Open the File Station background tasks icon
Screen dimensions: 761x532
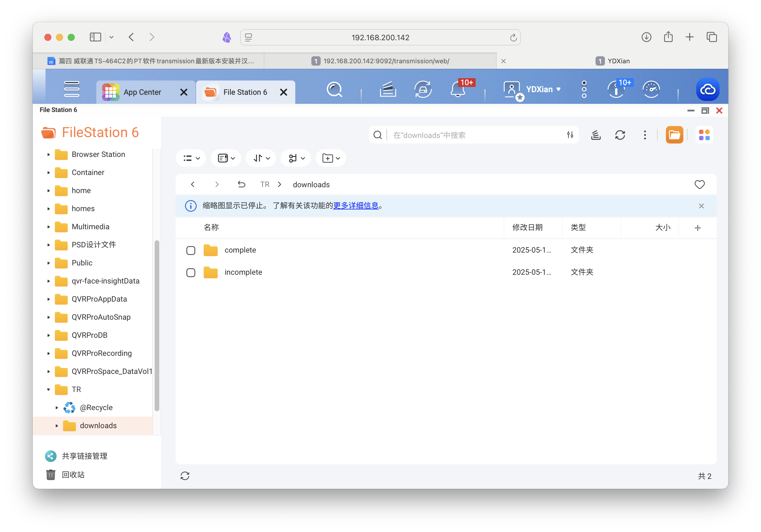596,135
